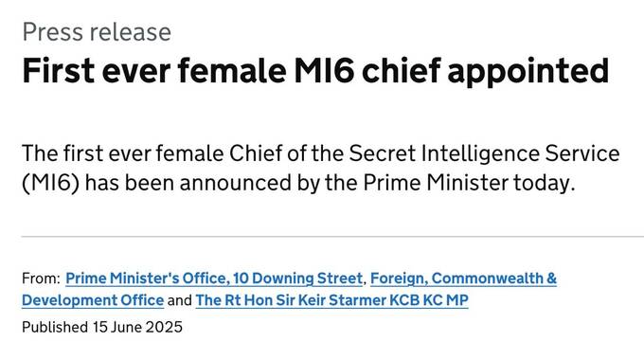Viewport: 644px width, 359px height.
Task: Click the 'Press release' label above the headline
Action: pos(97,32)
